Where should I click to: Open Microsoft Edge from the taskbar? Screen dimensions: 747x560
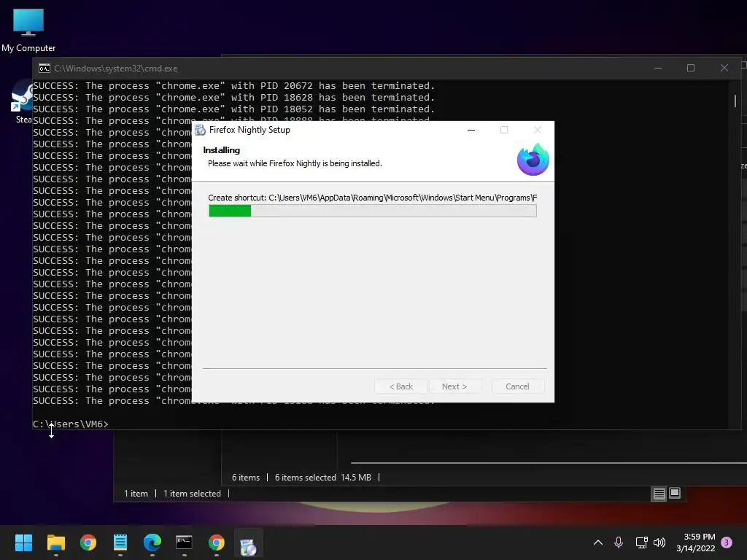point(152,542)
